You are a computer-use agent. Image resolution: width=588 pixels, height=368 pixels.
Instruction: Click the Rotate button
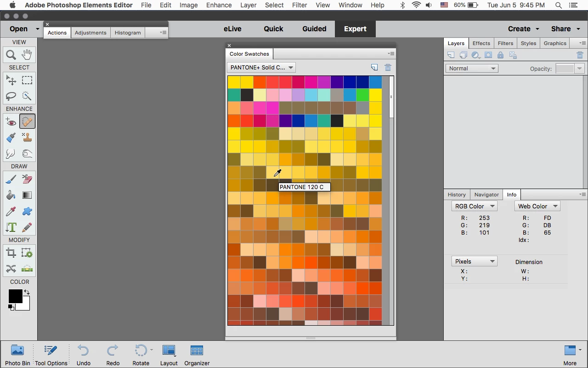pyautogui.click(x=141, y=355)
